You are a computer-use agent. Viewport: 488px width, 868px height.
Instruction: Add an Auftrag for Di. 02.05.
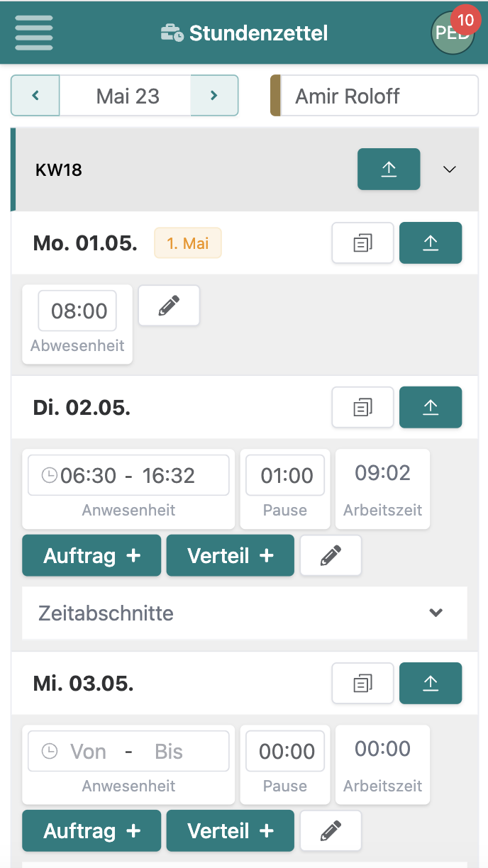click(x=91, y=555)
